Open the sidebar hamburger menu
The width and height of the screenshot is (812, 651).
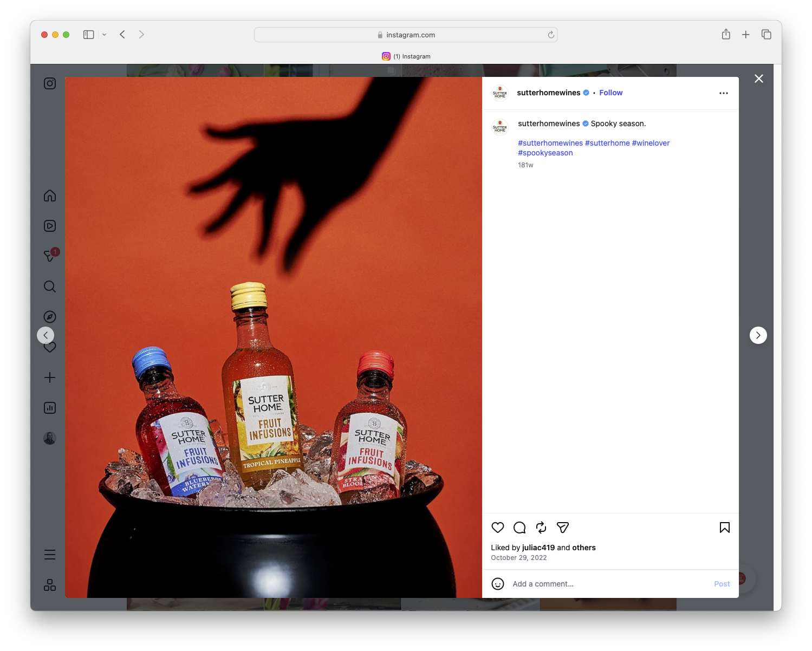(x=49, y=554)
